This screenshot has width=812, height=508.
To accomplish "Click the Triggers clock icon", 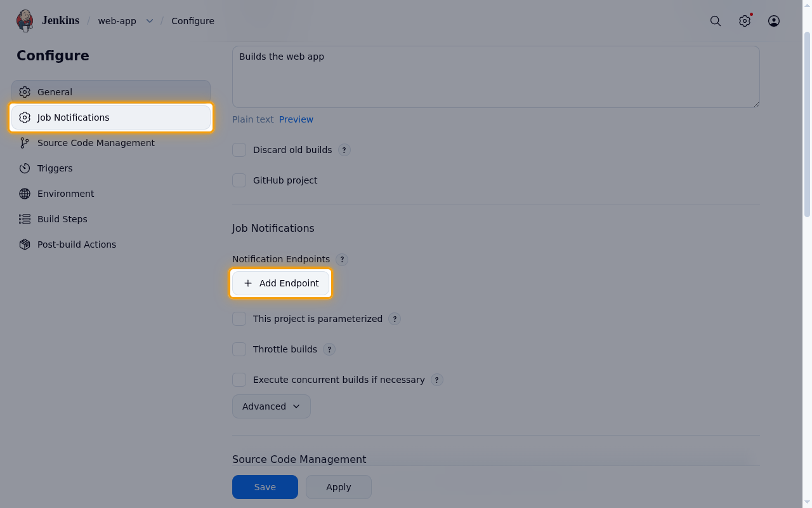I will point(25,168).
